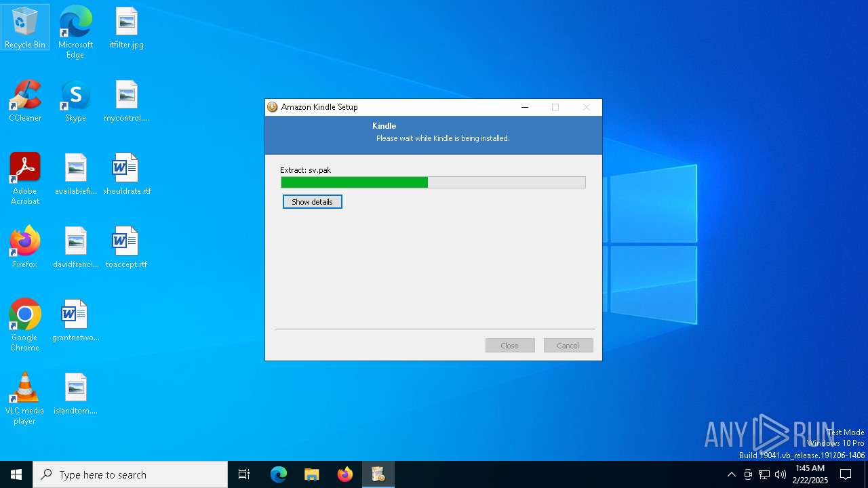
Task: Click the Cancel button in Kindle setup
Action: tap(568, 346)
